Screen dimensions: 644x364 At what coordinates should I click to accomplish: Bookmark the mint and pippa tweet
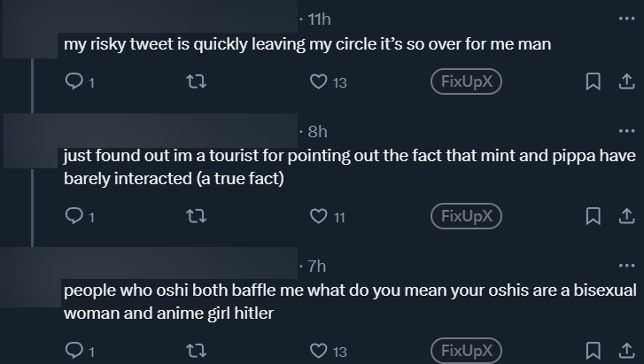pyautogui.click(x=594, y=216)
